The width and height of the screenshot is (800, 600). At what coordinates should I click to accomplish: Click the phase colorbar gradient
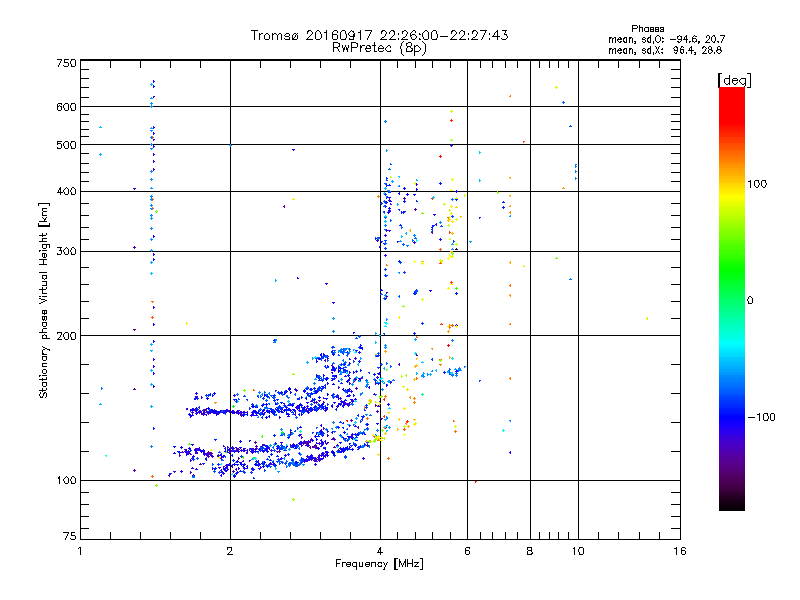[732, 298]
